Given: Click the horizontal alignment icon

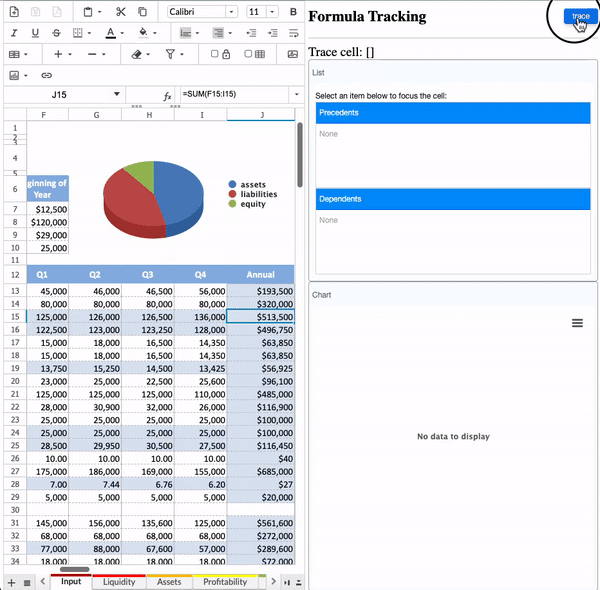Looking at the screenshot, I should click(x=218, y=33).
